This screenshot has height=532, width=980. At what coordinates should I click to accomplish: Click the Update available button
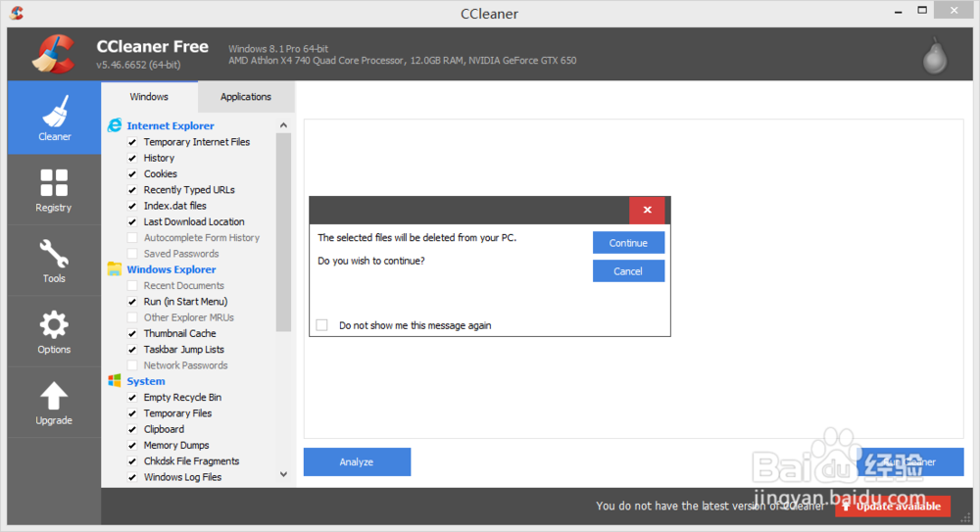893,507
